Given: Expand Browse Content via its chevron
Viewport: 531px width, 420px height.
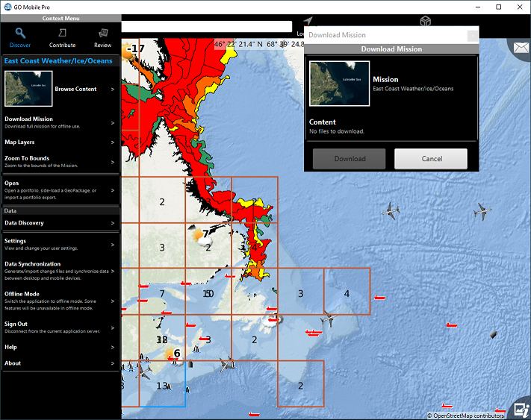Looking at the screenshot, I should pyautogui.click(x=113, y=90).
